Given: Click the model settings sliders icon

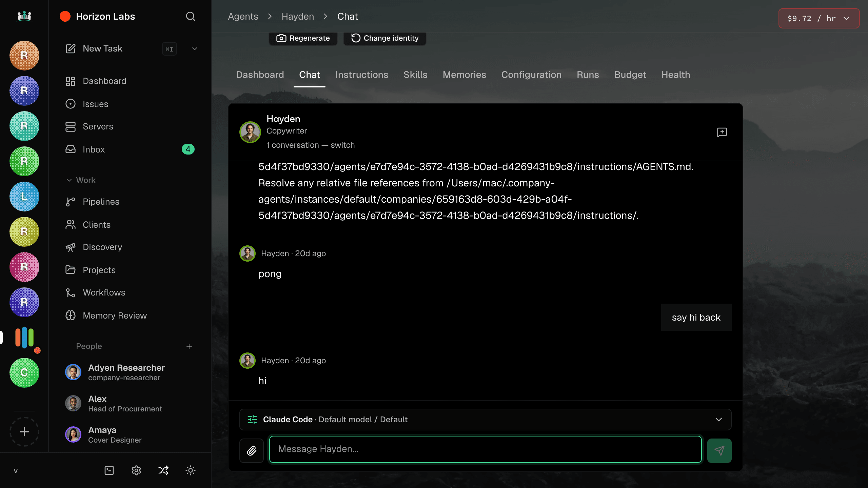Looking at the screenshot, I should point(252,420).
